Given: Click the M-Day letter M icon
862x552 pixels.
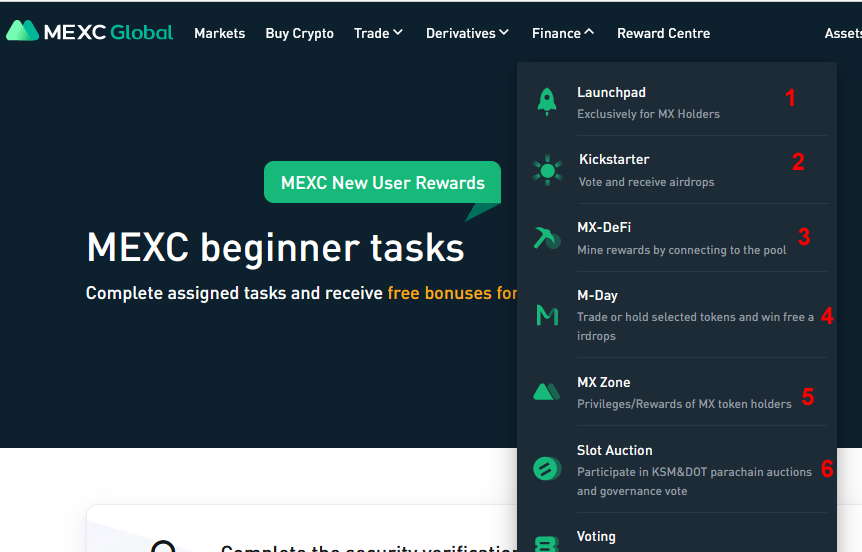Looking at the screenshot, I should [x=547, y=316].
